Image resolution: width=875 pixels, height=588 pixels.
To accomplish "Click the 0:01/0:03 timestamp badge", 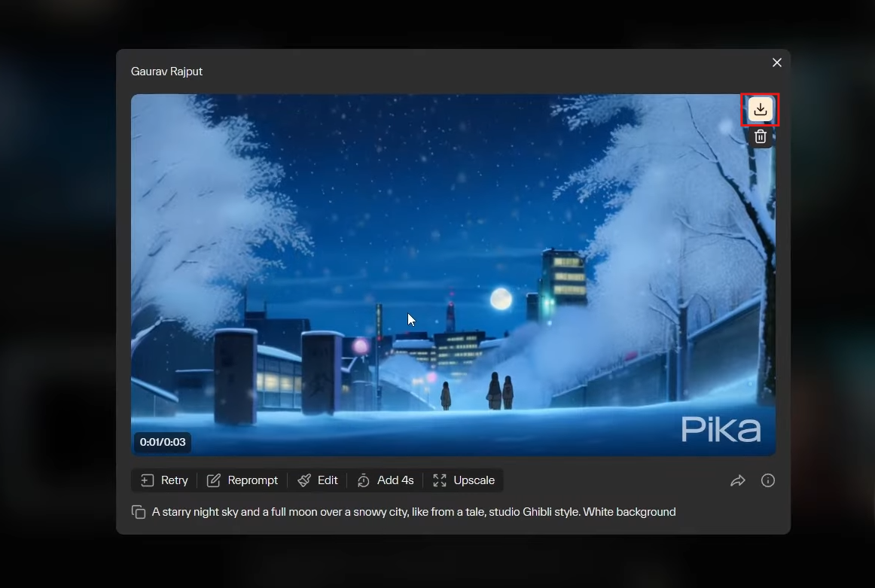I will pyautogui.click(x=163, y=442).
